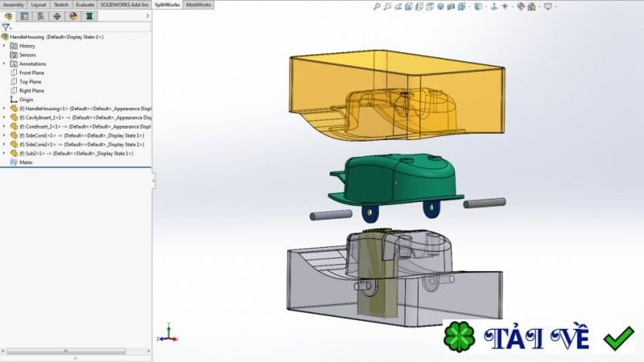
Task: Open the DisplayManager color ball tab
Action: (73, 16)
